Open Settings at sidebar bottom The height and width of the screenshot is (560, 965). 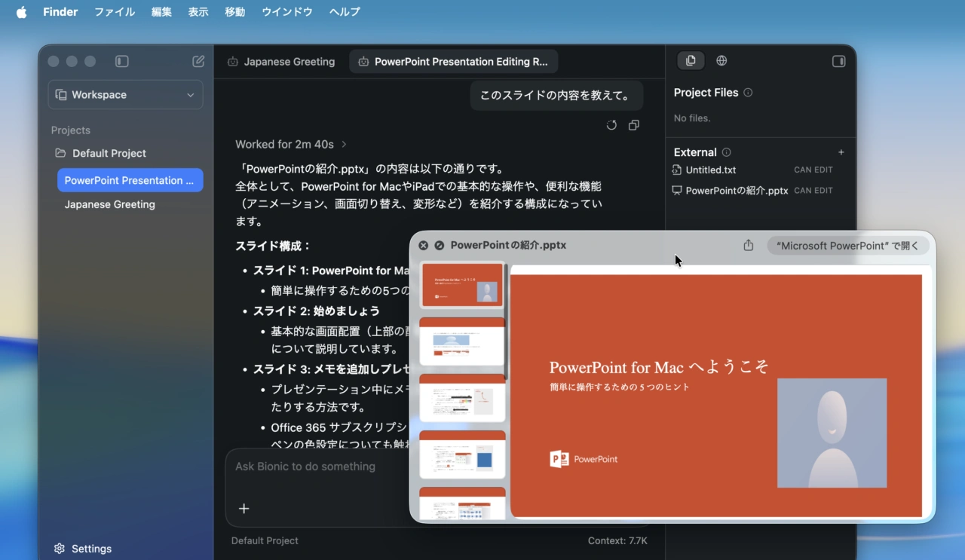pyautogui.click(x=83, y=549)
